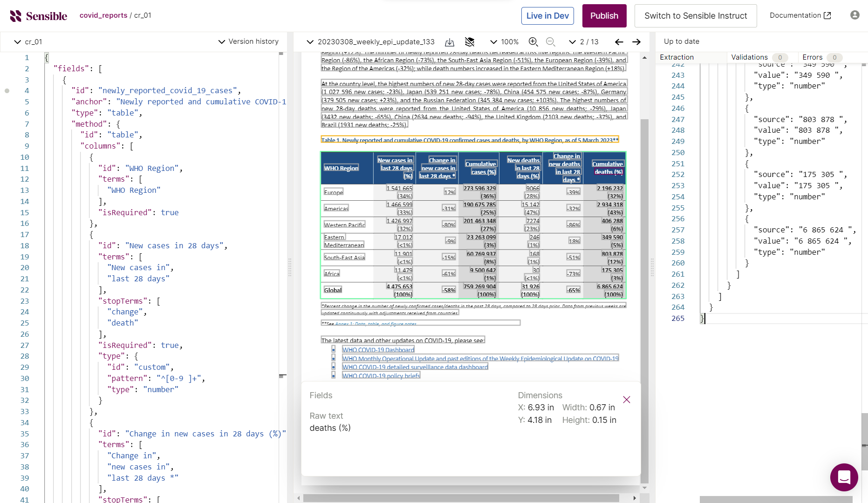Open the Documentation link
Viewport: 868px width, 503px height.
(x=800, y=15)
